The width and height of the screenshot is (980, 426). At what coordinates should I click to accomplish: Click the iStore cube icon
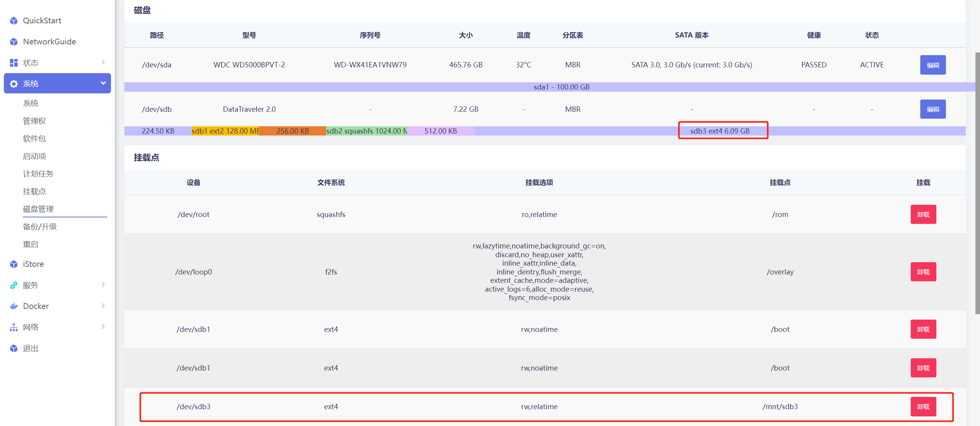pyautogui.click(x=14, y=264)
